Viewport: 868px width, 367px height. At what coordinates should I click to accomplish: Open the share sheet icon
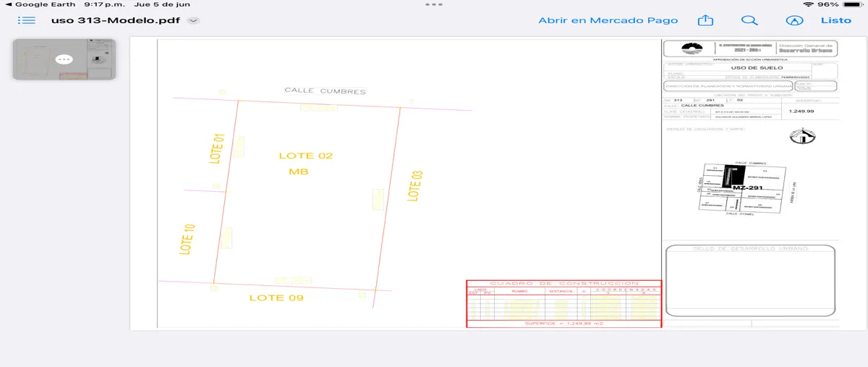pyautogui.click(x=705, y=20)
